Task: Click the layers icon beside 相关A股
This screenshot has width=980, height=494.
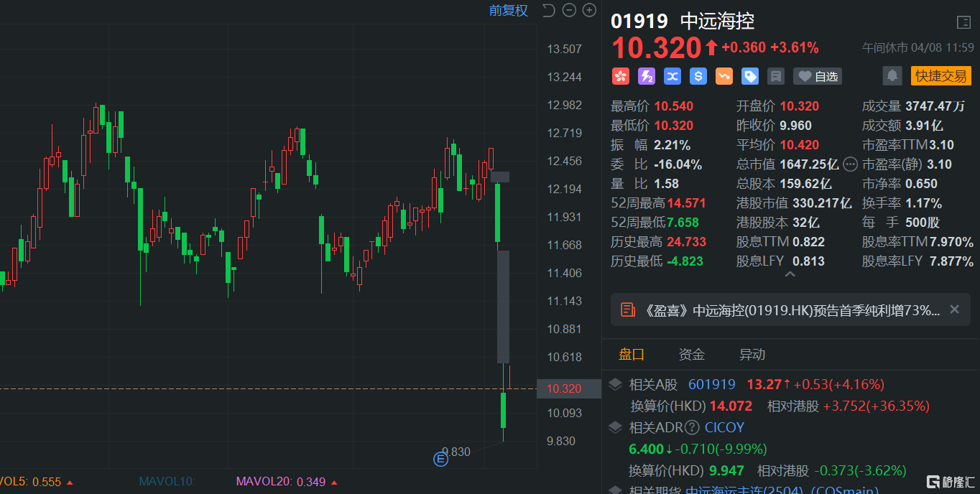Action: tap(615, 384)
